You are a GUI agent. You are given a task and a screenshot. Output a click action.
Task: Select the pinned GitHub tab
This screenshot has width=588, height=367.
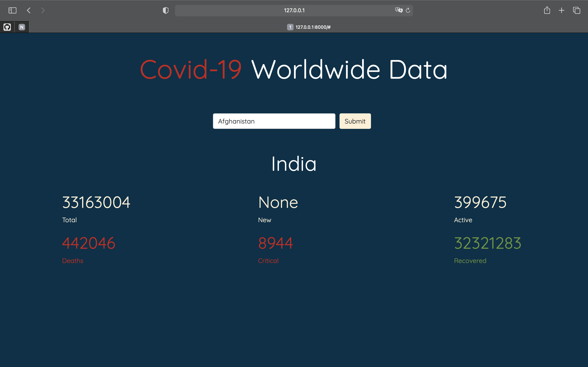coord(7,27)
